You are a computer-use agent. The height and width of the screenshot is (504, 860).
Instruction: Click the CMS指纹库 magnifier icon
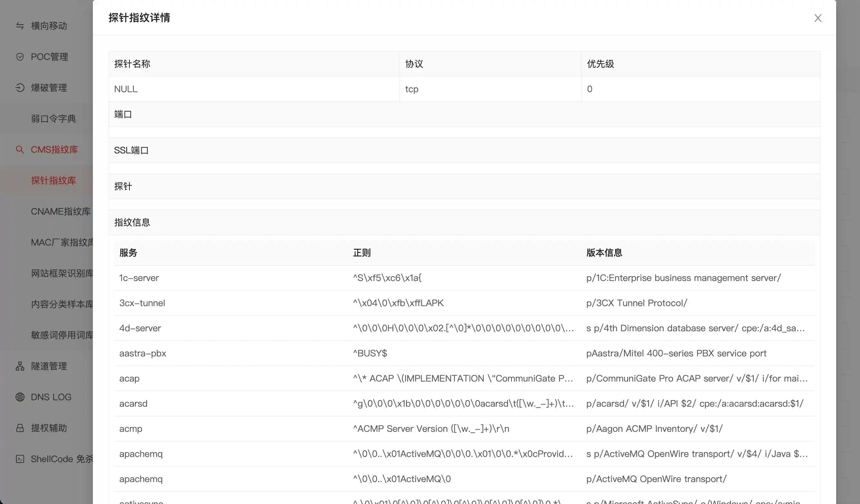tap(20, 149)
